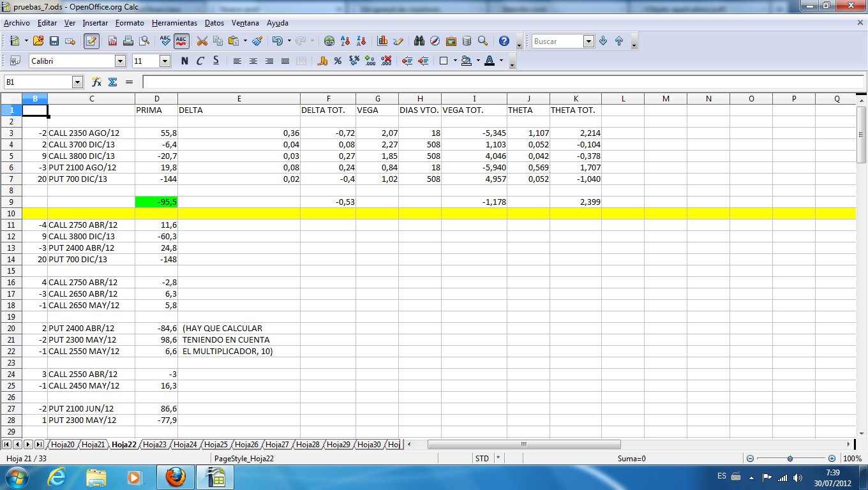Click the Save document icon
This screenshot has height=490, width=868.
[x=54, y=41]
